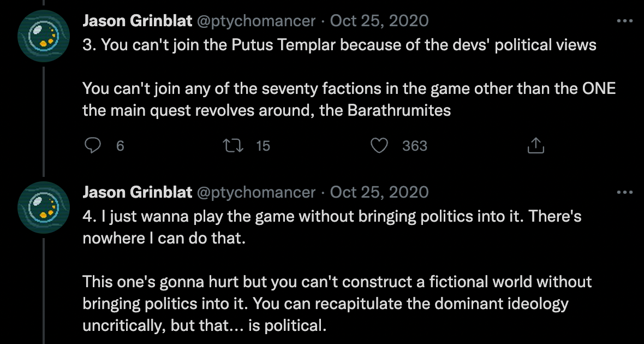
Task: Open the three-dot menu on tweet 4
Action: [622, 192]
